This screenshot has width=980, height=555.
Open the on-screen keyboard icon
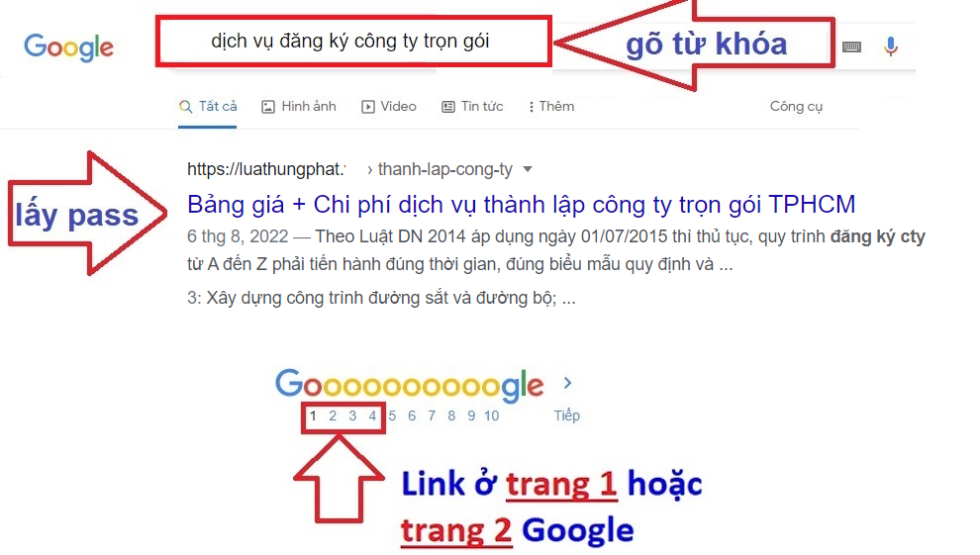coord(851,46)
